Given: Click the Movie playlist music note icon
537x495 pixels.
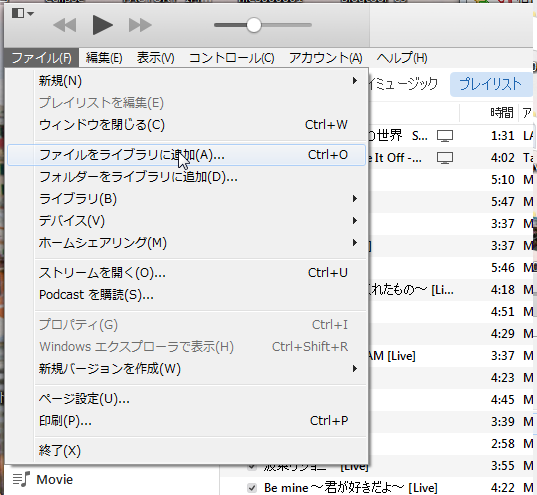Looking at the screenshot, I should point(21,479).
